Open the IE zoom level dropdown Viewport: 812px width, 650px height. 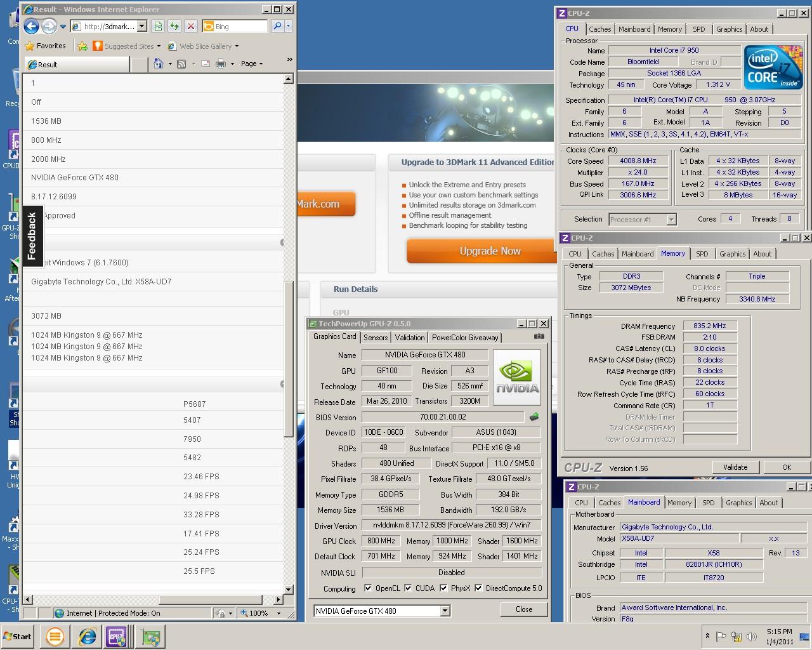click(x=278, y=613)
